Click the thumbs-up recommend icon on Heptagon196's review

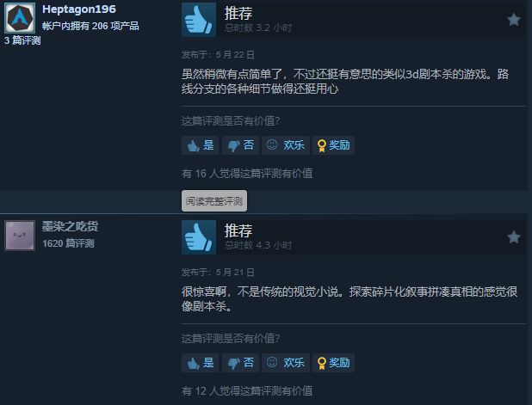[199, 20]
